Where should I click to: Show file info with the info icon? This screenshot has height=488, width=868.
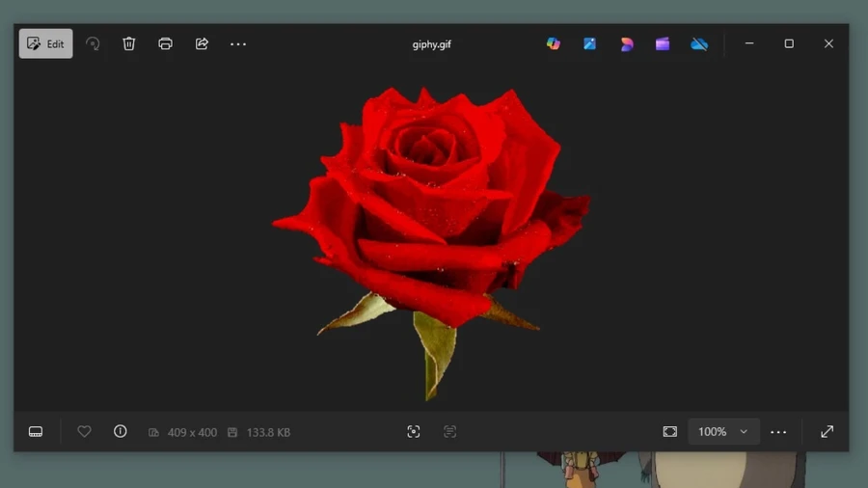click(121, 431)
